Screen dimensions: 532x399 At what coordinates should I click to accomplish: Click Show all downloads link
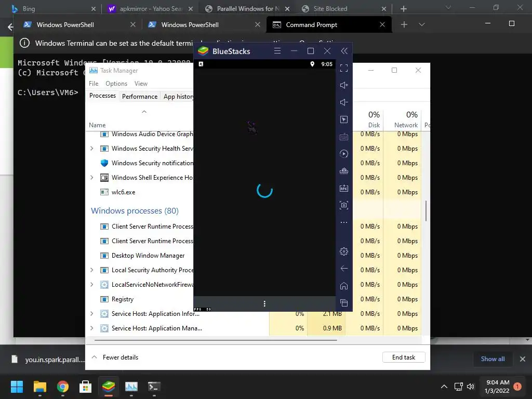493,359
